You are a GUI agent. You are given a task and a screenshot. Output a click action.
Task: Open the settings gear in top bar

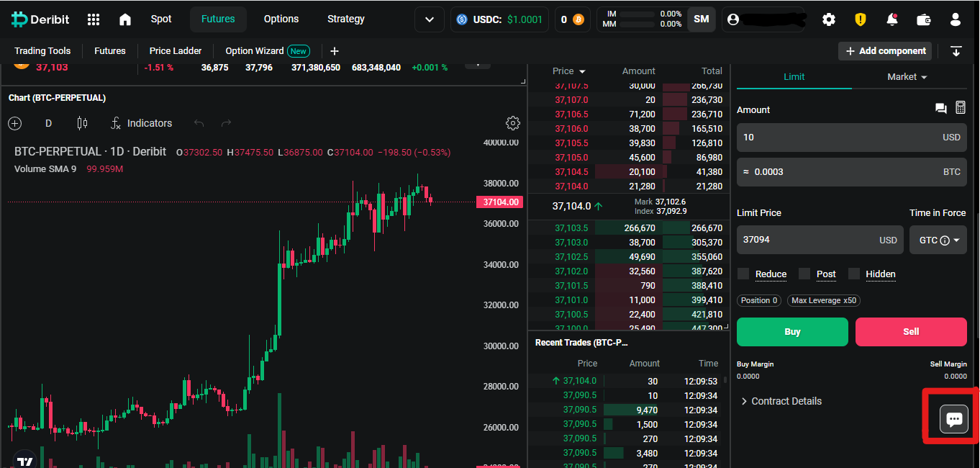[x=829, y=19]
